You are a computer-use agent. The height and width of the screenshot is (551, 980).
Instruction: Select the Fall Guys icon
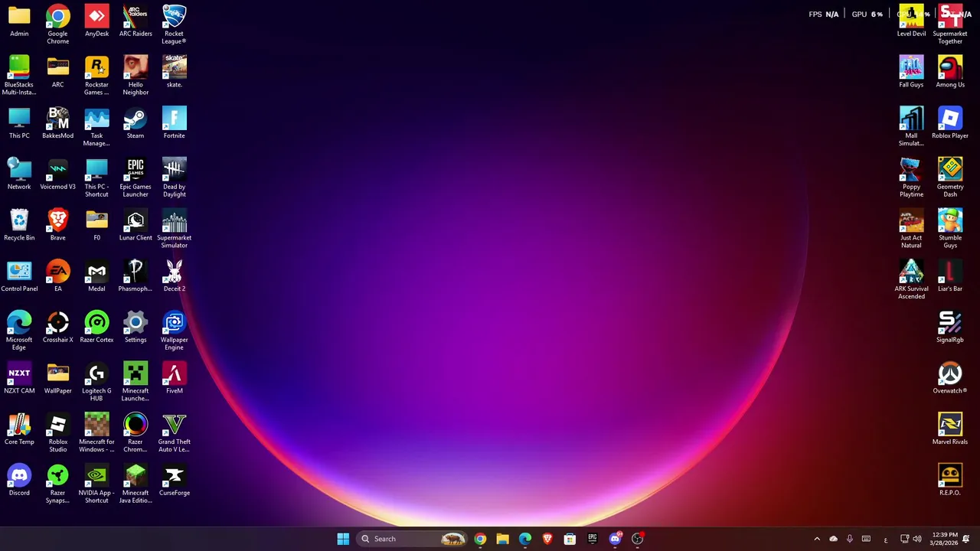(x=911, y=67)
